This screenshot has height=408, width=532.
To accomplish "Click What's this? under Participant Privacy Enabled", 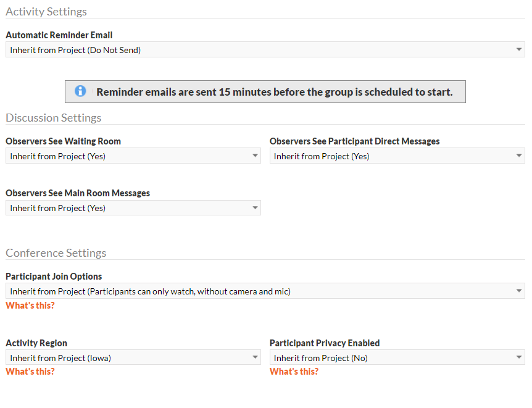I will tap(294, 372).
